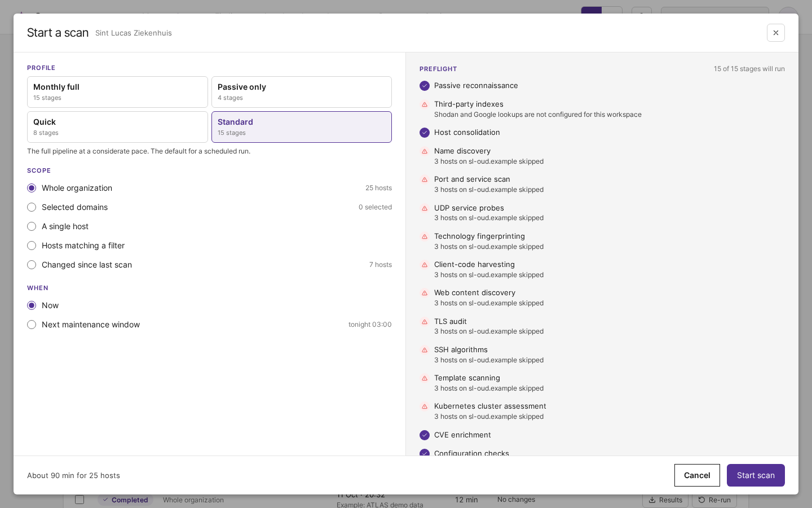Screen dimensions: 812x508
Task: Click the CVE enrichment check icon
Action: [x=425, y=435]
